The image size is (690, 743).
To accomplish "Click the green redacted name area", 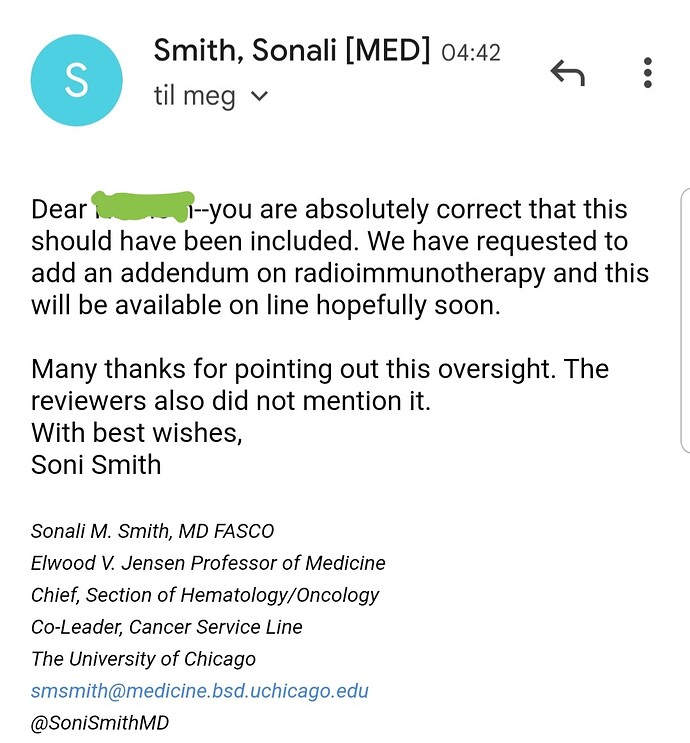I will click(142, 206).
